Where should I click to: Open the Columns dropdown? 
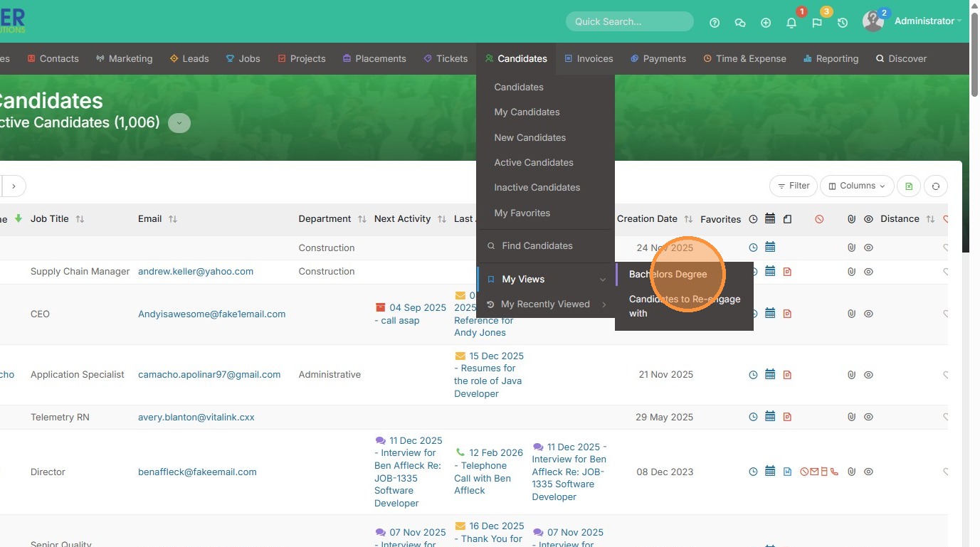click(x=857, y=186)
